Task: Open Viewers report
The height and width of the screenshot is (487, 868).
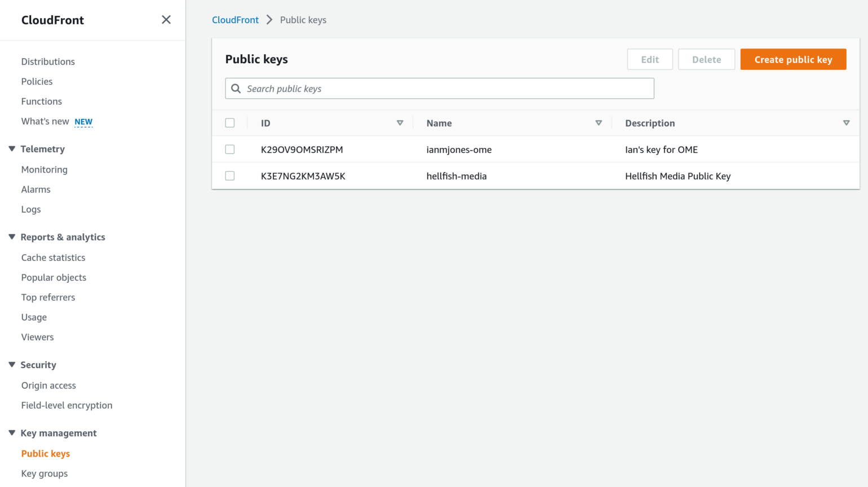Action: 38,337
